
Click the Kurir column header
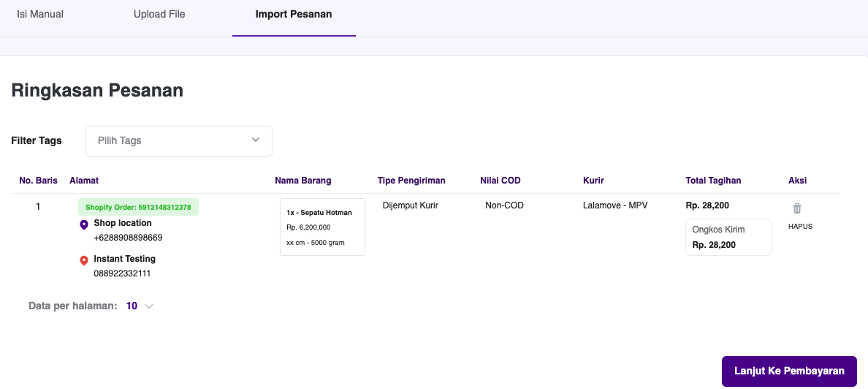(x=593, y=181)
